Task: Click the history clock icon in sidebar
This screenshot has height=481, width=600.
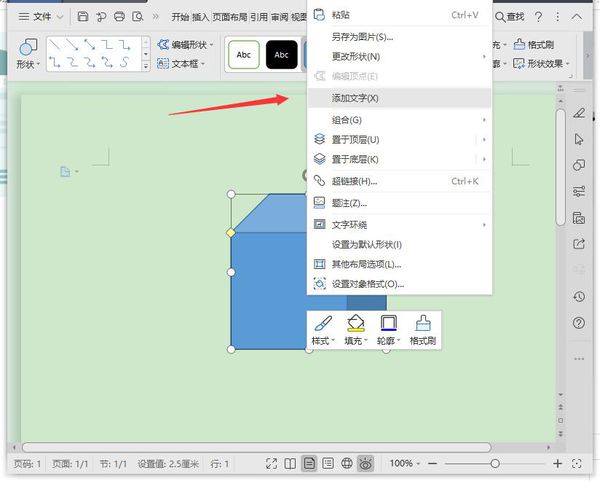Action: pos(579,296)
